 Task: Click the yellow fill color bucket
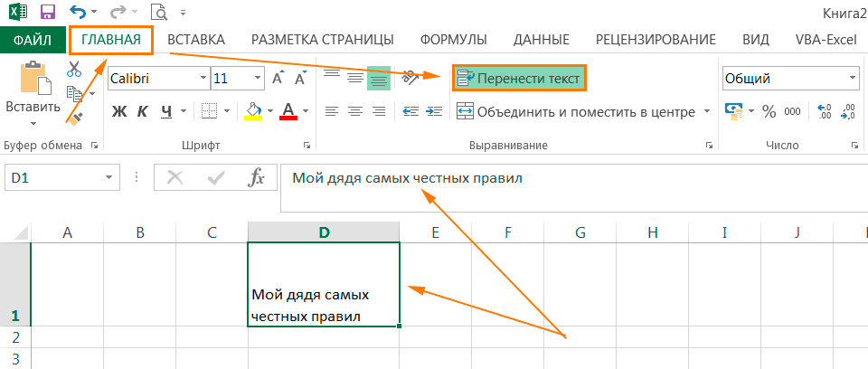(x=253, y=111)
